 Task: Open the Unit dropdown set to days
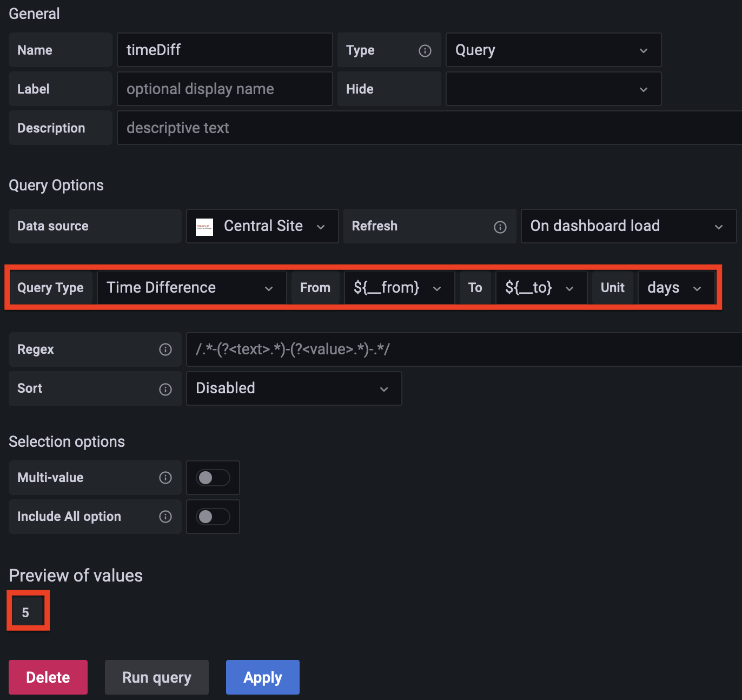(676, 288)
